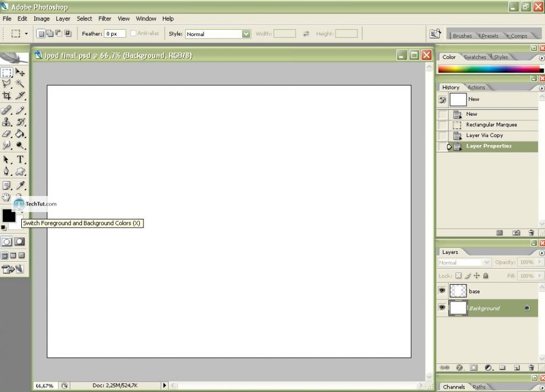This screenshot has height=392, width=545.
Task: Select the Pencil tool
Action: point(20,111)
